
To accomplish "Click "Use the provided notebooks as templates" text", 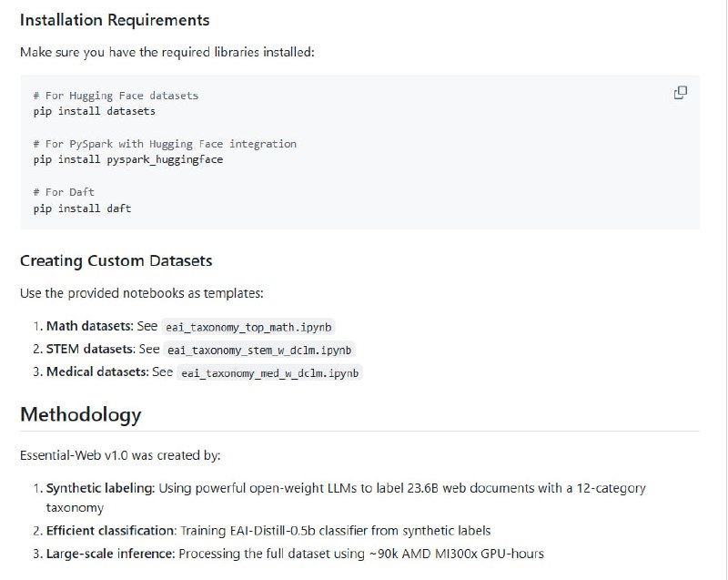I will click(139, 294).
